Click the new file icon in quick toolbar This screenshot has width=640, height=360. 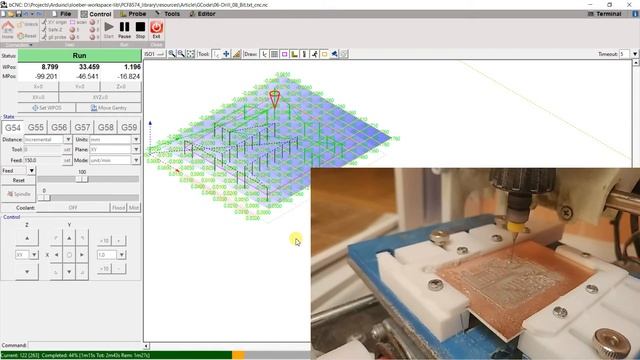[4, 13]
